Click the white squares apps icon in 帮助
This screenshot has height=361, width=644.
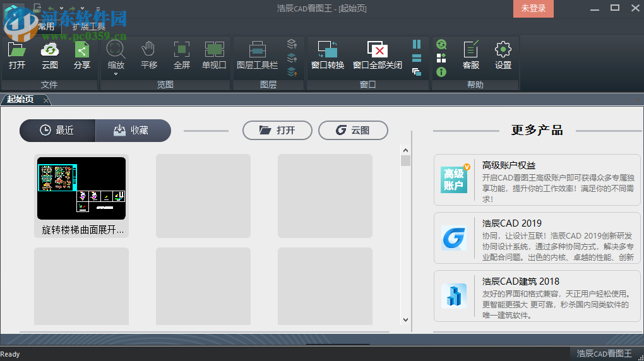(441, 58)
